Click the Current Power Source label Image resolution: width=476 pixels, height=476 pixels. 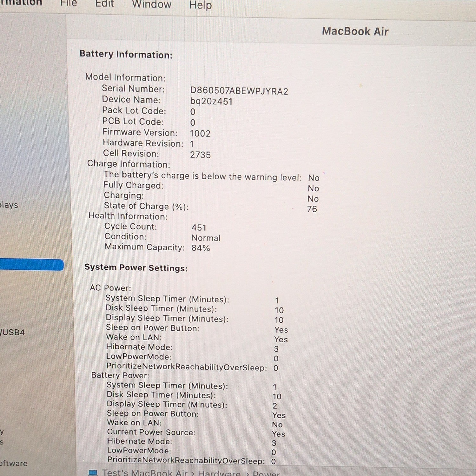pyautogui.click(x=151, y=432)
